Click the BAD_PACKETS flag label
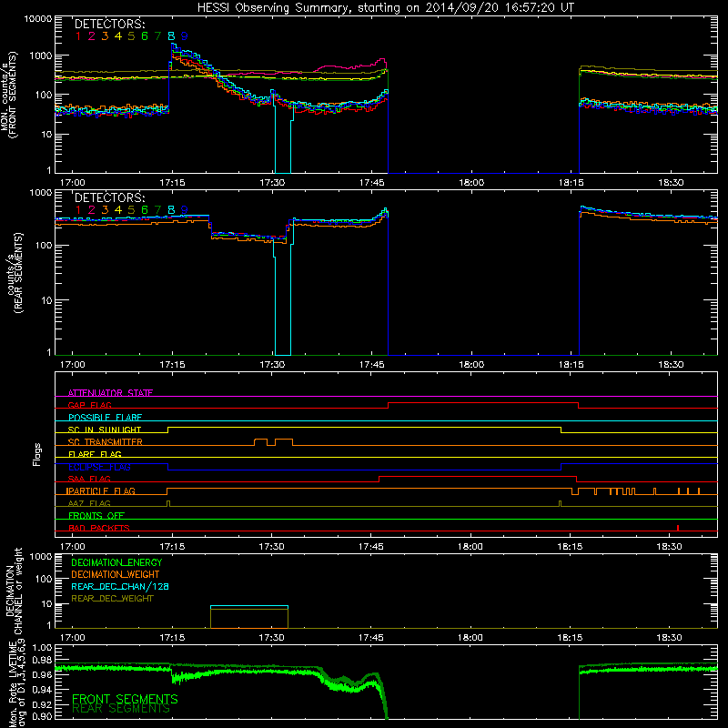The height and width of the screenshot is (728, 728). [x=99, y=528]
